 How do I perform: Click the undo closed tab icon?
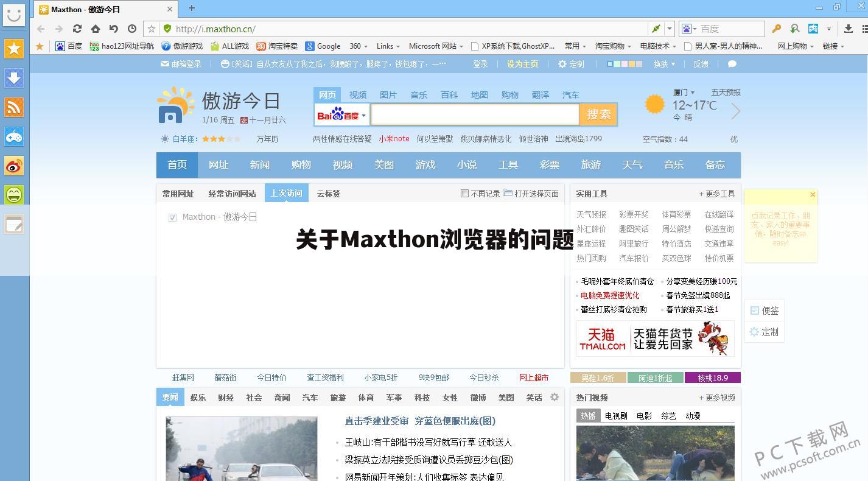pos(114,29)
